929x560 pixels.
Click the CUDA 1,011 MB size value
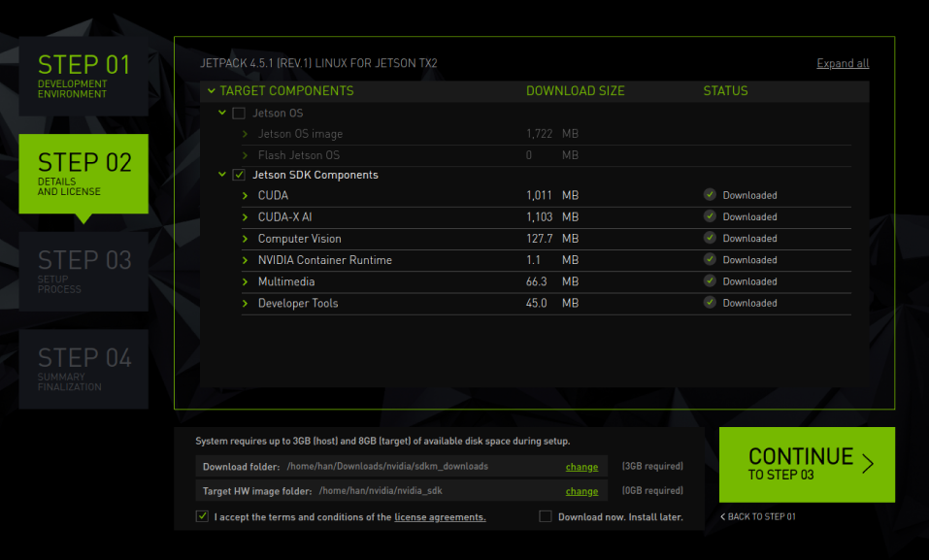coord(552,195)
